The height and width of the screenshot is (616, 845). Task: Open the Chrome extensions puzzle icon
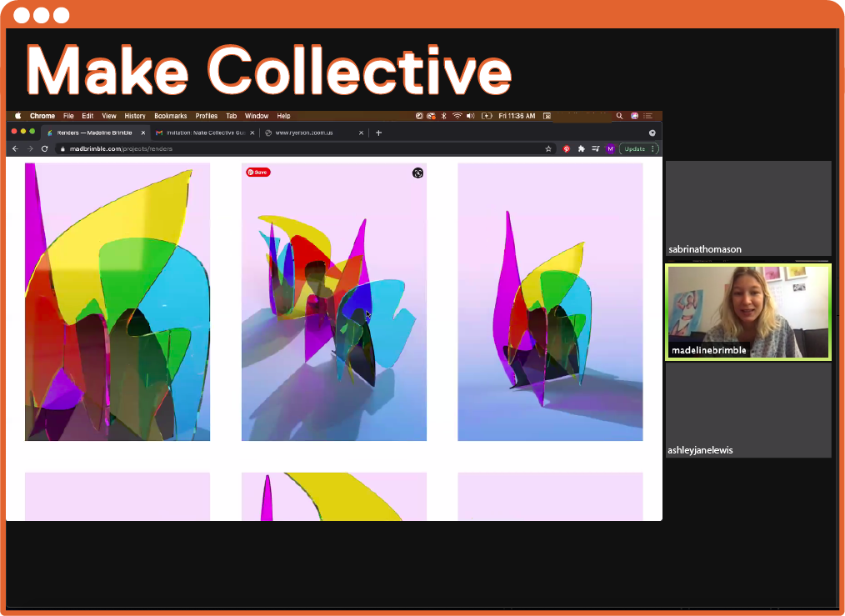pyautogui.click(x=582, y=148)
